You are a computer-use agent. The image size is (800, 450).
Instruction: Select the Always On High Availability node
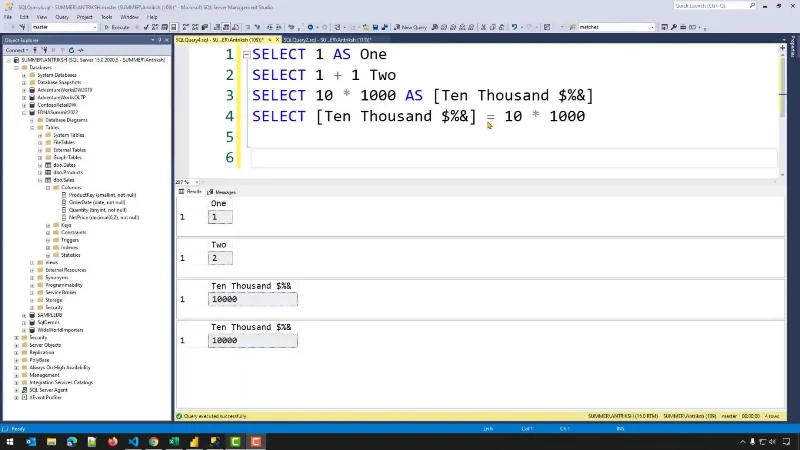[60, 367]
